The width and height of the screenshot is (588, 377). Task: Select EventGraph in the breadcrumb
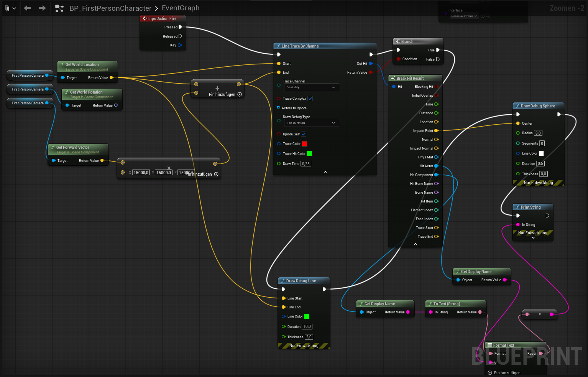(181, 8)
